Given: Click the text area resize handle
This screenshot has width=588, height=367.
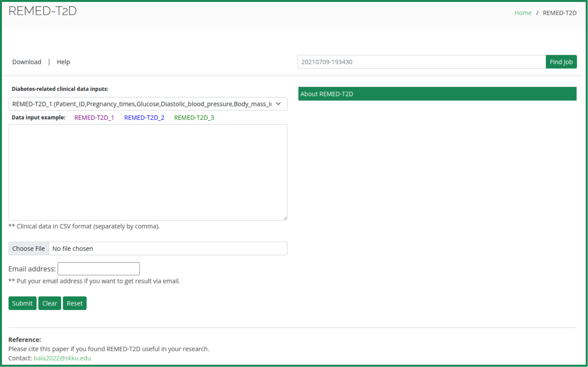Looking at the screenshot, I should (x=285, y=218).
